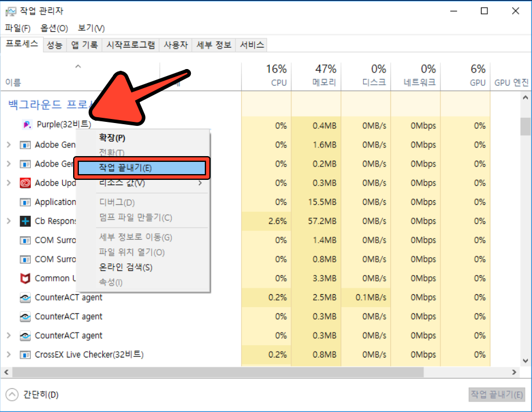The image size is (532, 412).
Task: Sort by the 네트워크 column header
Action: click(x=415, y=77)
